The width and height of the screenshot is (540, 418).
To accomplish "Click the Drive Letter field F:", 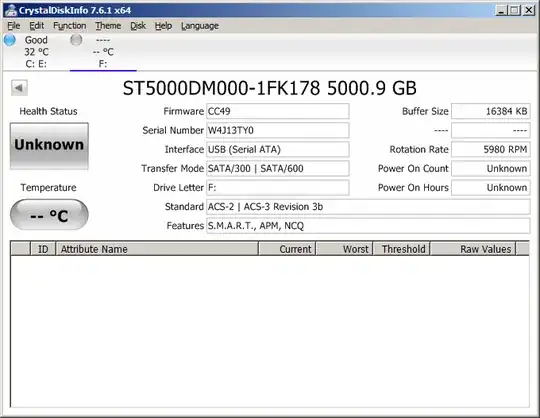I will coord(278,188).
